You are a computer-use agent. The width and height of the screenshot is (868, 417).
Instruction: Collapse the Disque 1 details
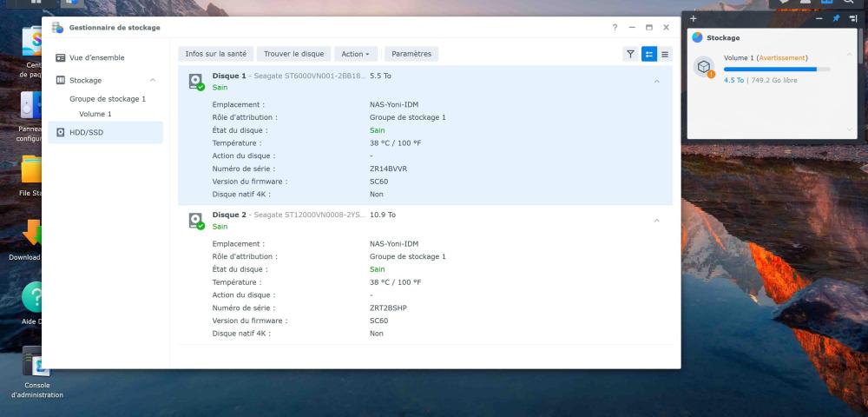656,82
